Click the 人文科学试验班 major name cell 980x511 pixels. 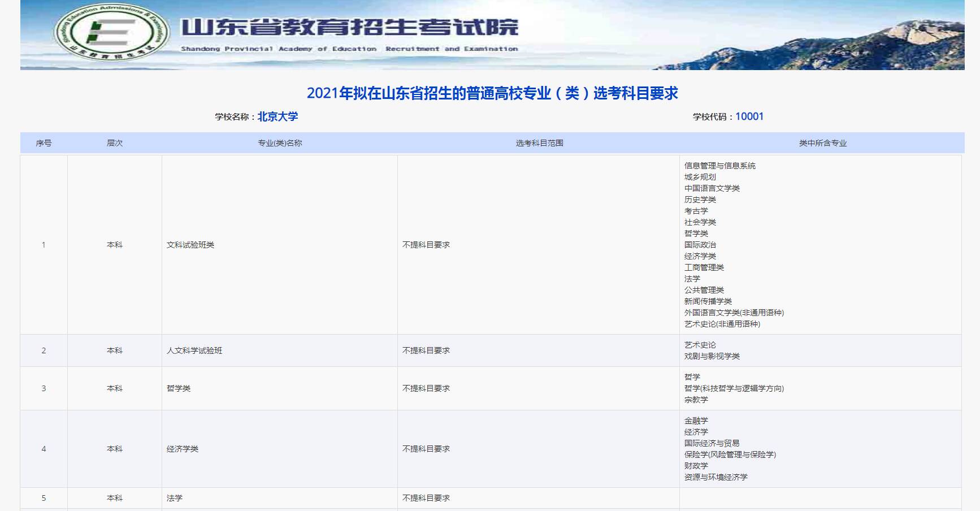(194, 350)
